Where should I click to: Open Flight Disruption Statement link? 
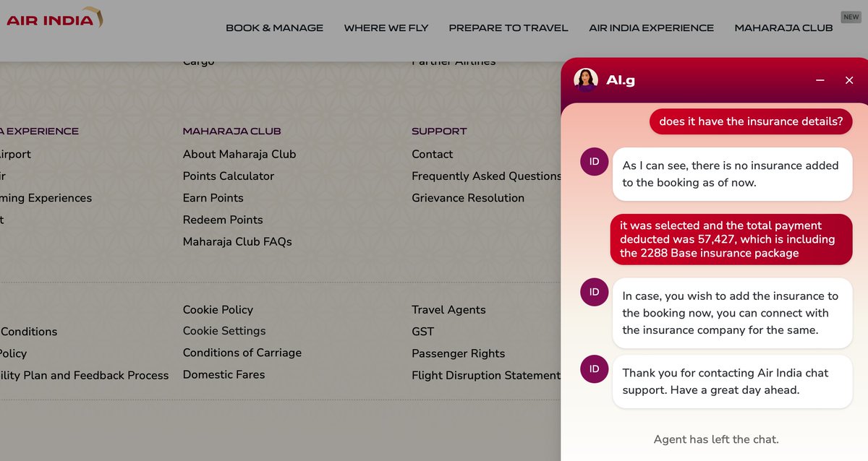pyautogui.click(x=486, y=375)
